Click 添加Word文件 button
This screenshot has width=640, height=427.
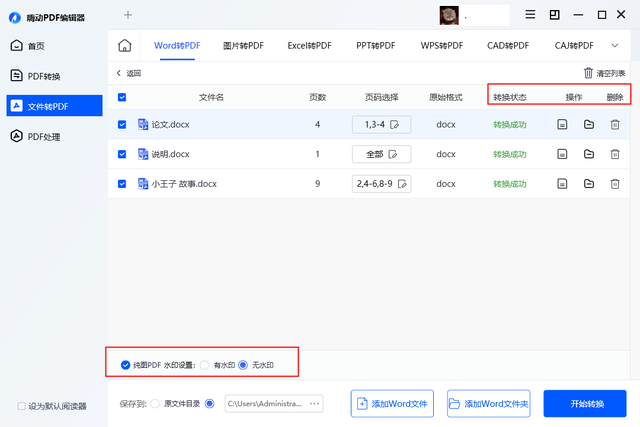(392, 404)
